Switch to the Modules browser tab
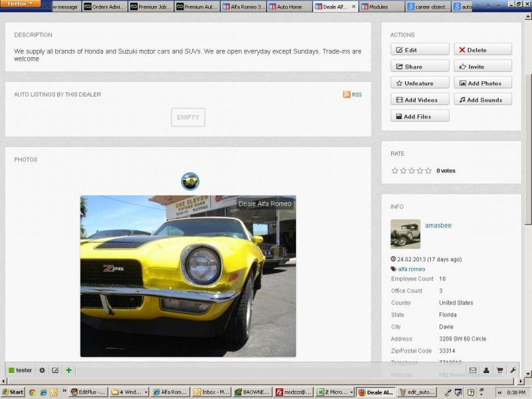The height and width of the screenshot is (399, 532). tap(381, 7)
